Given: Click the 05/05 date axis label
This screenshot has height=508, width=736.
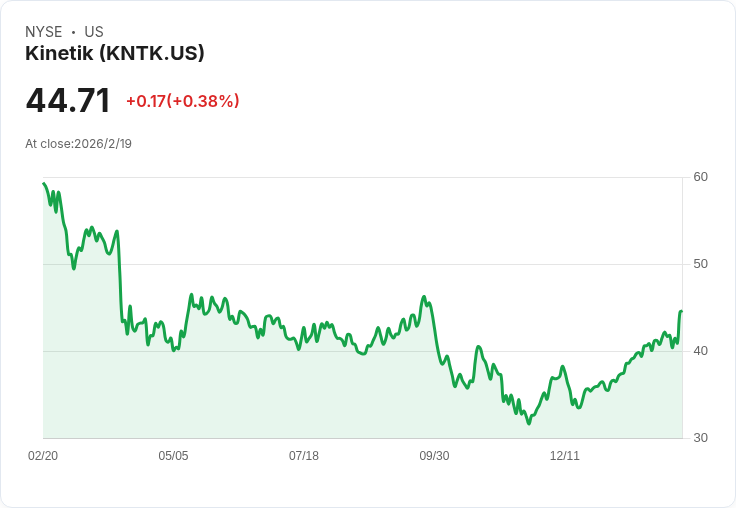Looking at the screenshot, I should pyautogui.click(x=173, y=455).
